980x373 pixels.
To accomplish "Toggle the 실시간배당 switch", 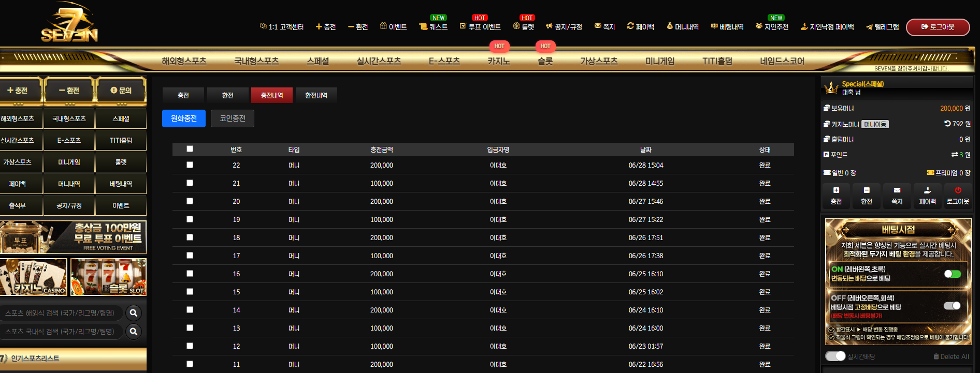I will 835,356.
